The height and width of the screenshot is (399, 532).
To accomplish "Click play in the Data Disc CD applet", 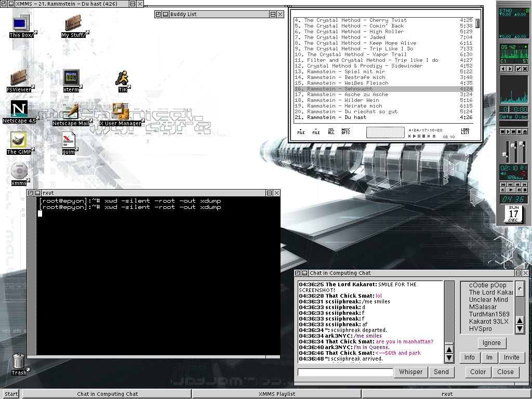I will tap(508, 131).
